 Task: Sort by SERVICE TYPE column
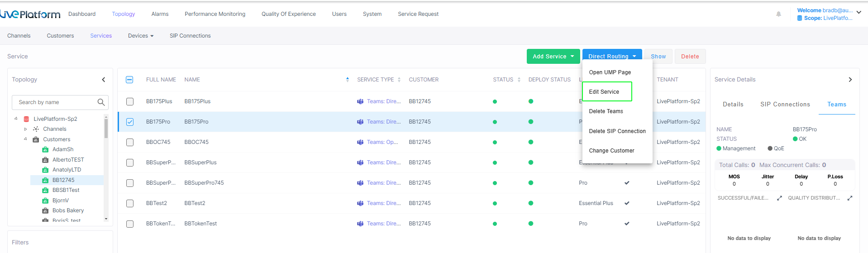(399, 80)
